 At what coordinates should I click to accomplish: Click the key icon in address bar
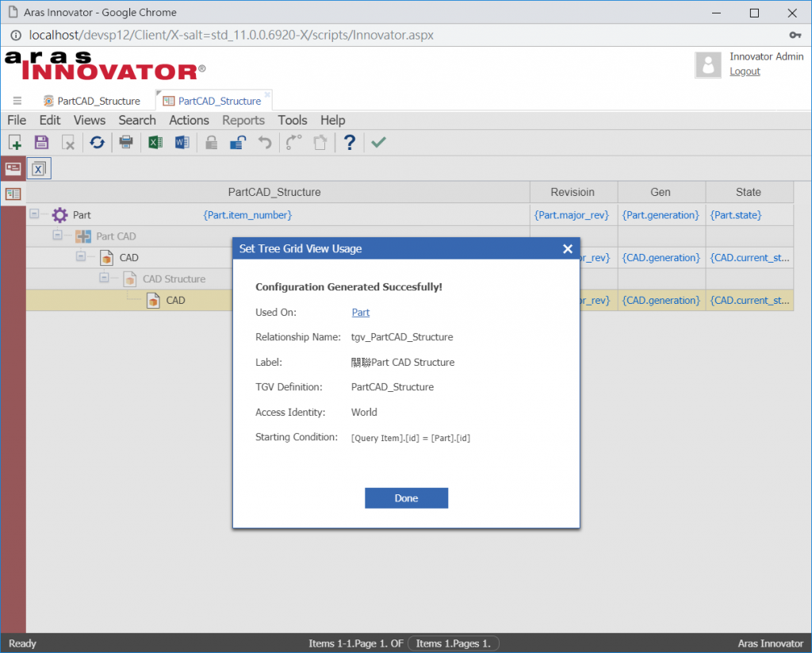(x=795, y=35)
